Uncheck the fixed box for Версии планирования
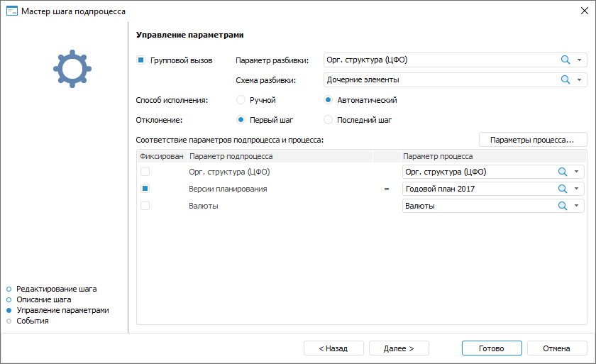596x364 pixels. (145, 189)
